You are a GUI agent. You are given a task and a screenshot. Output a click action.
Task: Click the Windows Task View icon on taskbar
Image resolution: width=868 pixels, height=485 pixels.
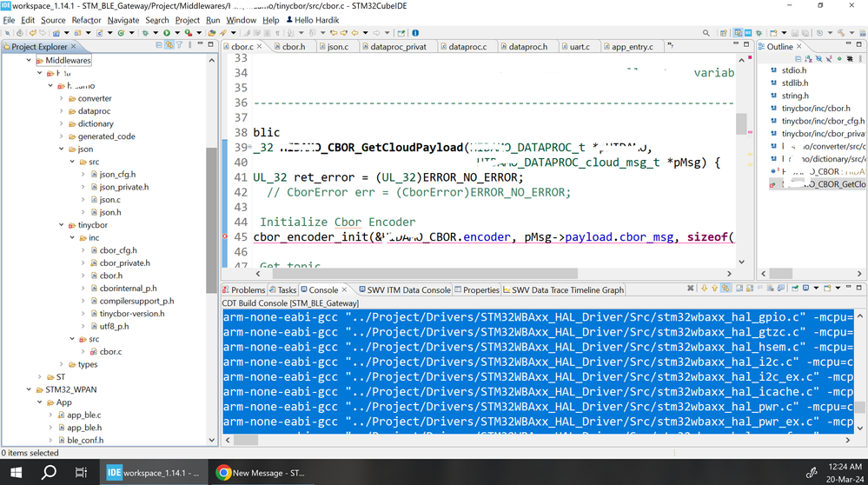tap(81, 472)
